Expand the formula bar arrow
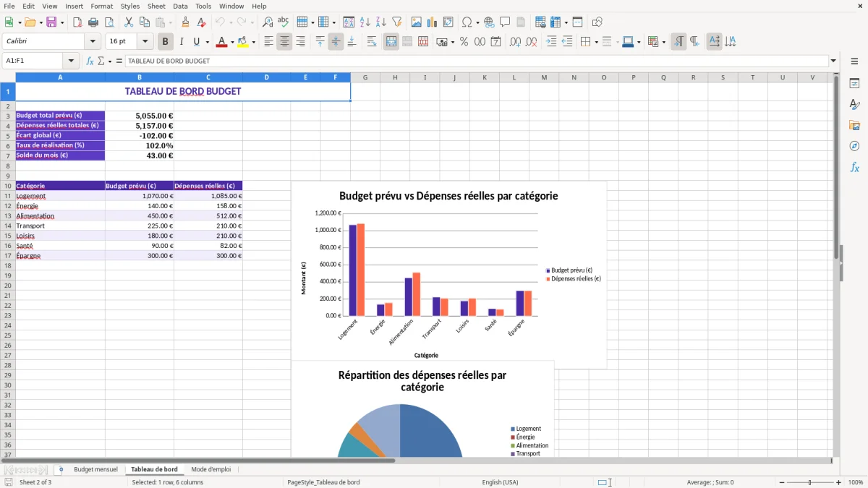The image size is (868, 488). 833,61
